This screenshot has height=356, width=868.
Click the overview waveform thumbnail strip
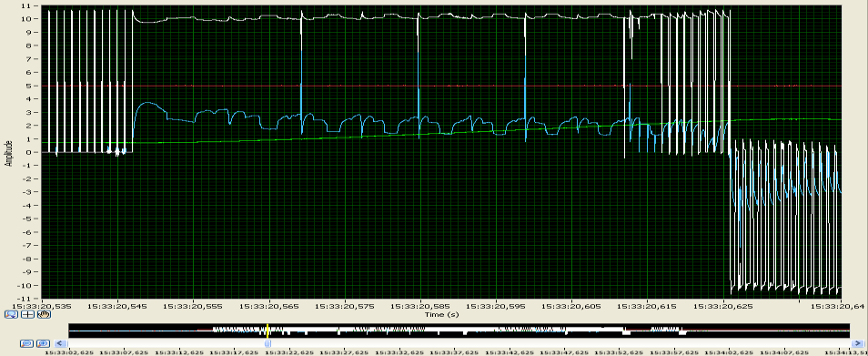pyautogui.click(x=459, y=331)
